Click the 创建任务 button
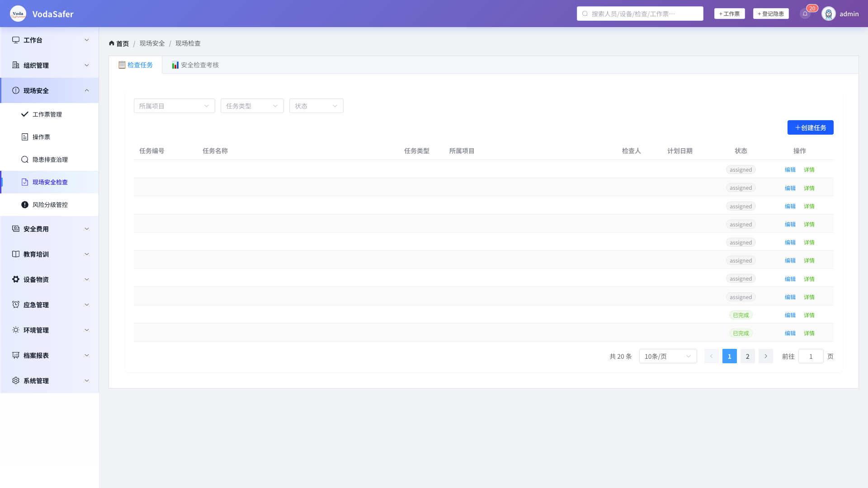This screenshot has width=868, height=488. tap(811, 127)
